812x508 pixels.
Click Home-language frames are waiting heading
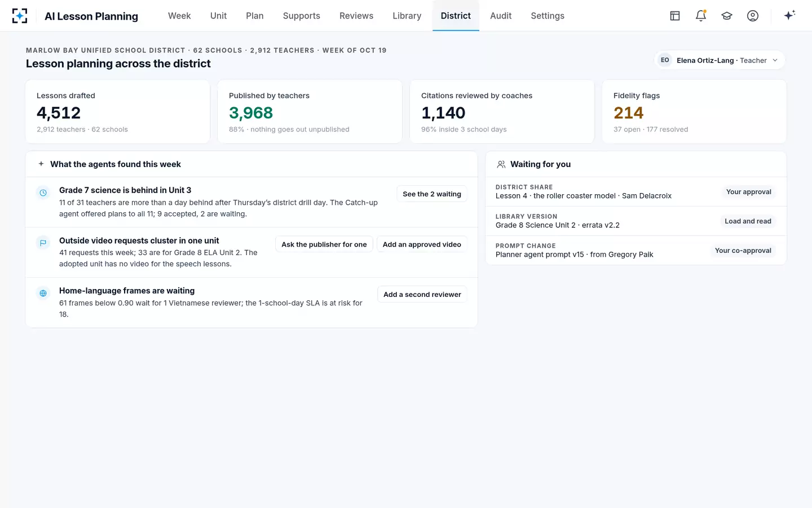[127, 291]
